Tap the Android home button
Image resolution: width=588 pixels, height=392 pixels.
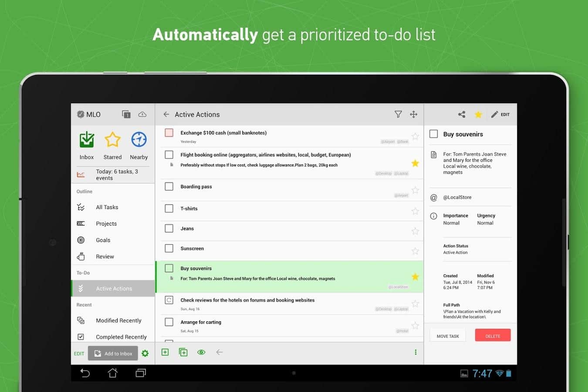(112, 373)
